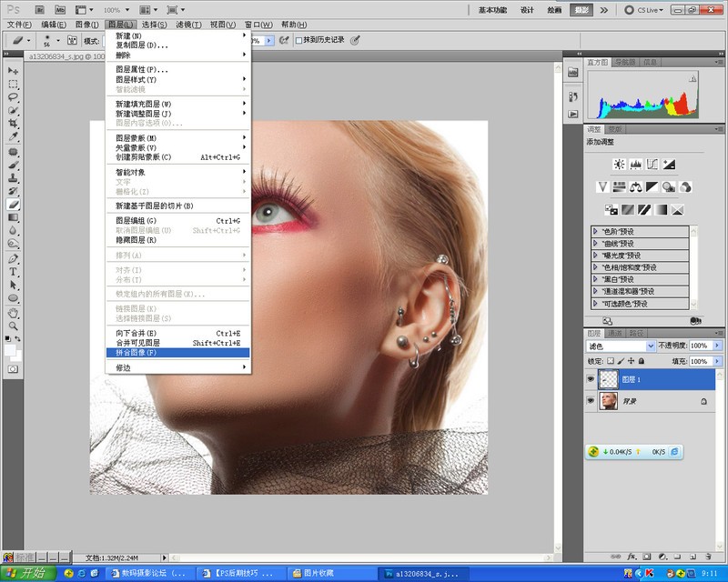Select the Hand tool

[13, 313]
